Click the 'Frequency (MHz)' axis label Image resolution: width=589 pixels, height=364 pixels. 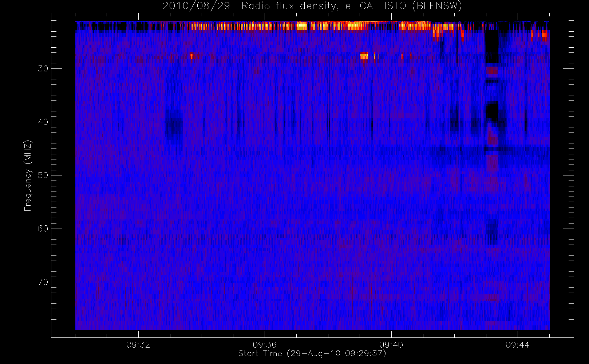28,175
